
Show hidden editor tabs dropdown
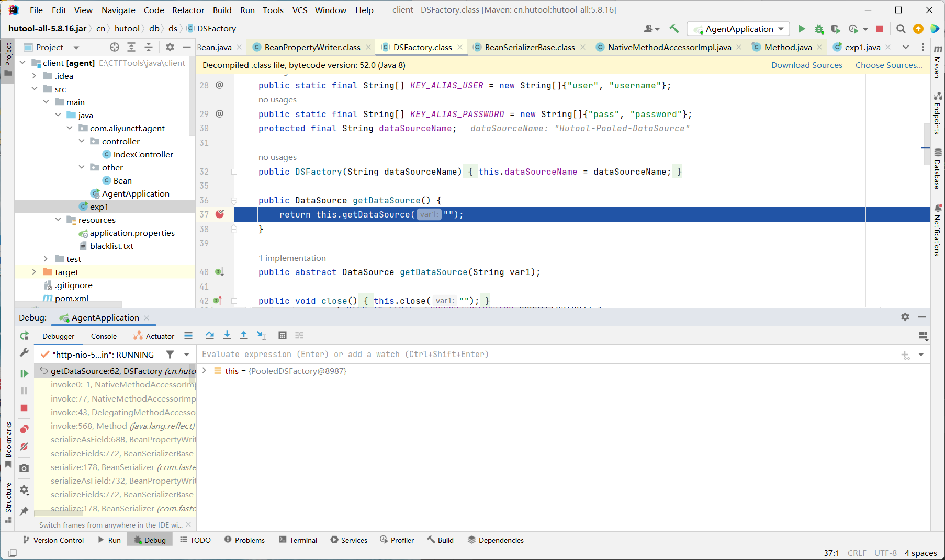[x=906, y=47]
